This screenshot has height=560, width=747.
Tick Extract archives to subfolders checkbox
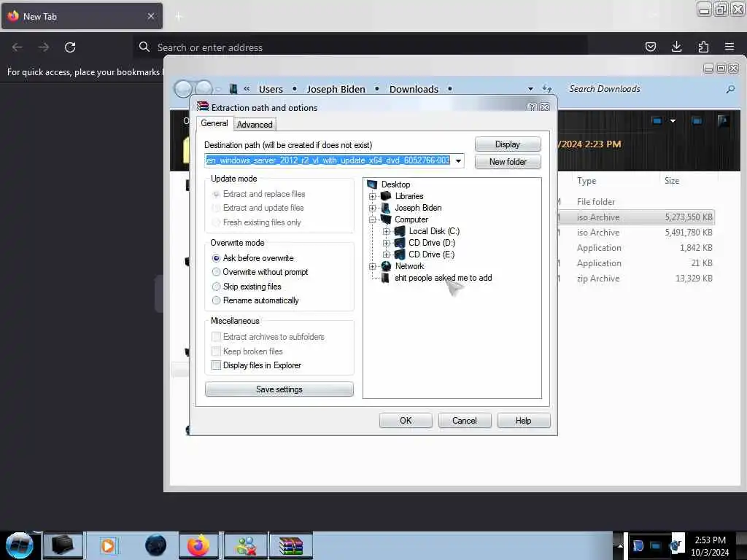(216, 337)
